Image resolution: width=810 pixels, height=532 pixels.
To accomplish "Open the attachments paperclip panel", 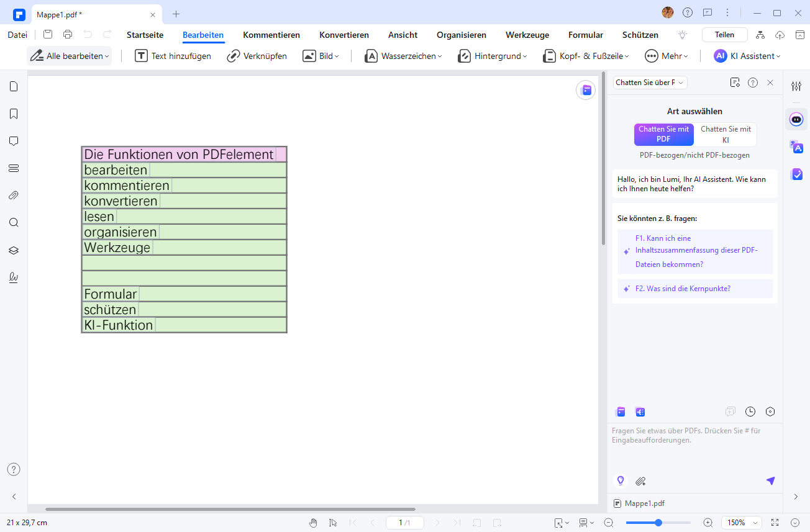I will (14, 196).
